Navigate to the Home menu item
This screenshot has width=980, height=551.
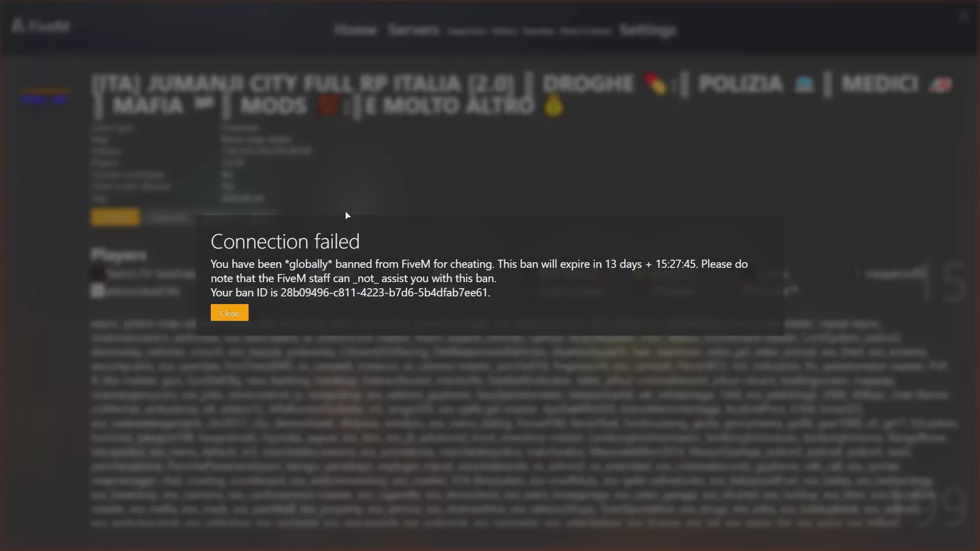point(355,30)
